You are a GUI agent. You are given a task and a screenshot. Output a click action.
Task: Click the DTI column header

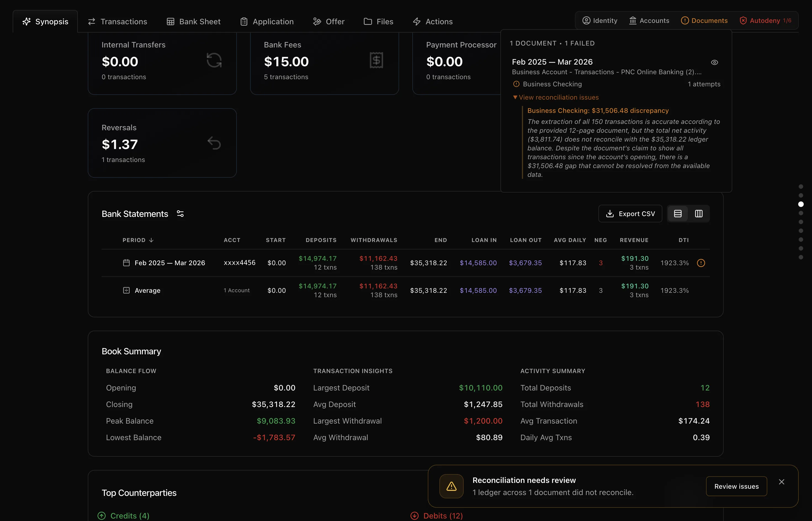[683, 240]
